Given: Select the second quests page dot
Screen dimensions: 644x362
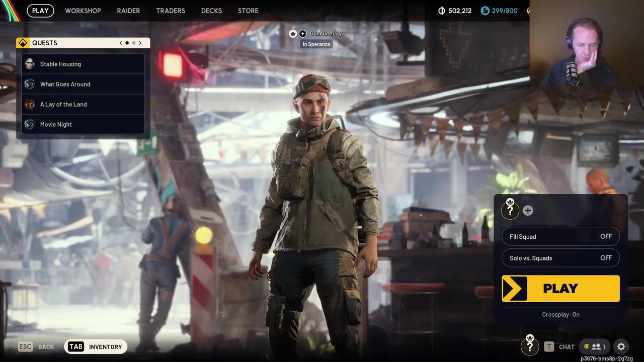Looking at the screenshot, I should click(133, 43).
